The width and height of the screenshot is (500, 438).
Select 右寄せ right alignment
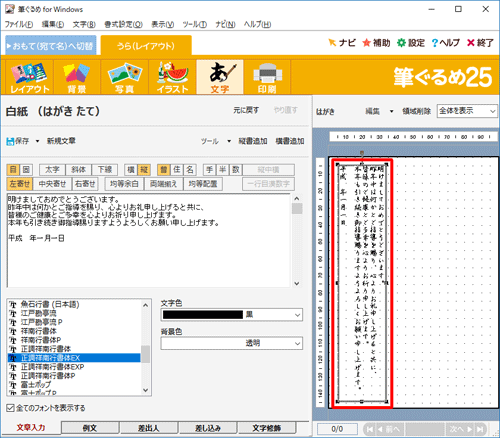tap(85, 184)
